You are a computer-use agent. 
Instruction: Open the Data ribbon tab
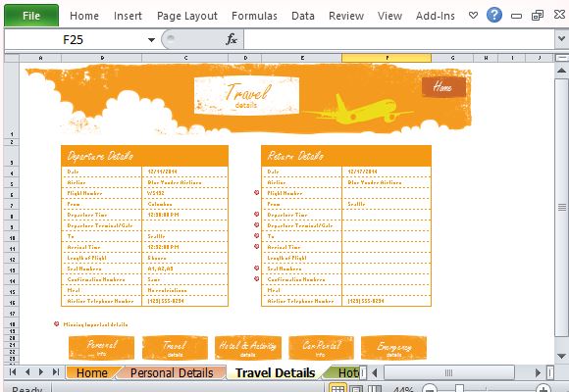tap(302, 16)
